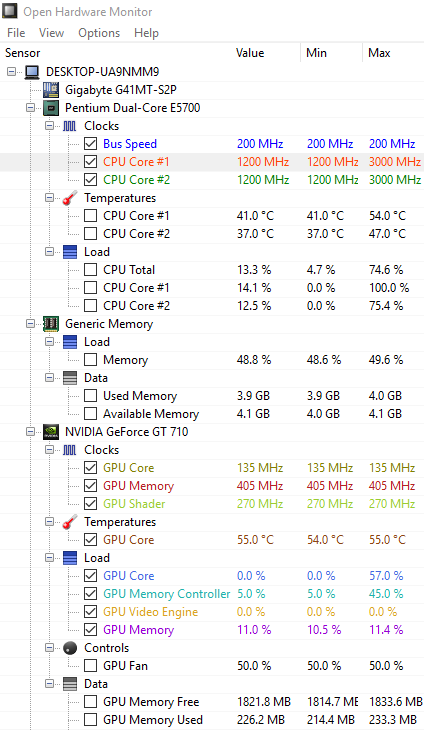Collapse the GPU Temperatures section
This screenshot has width=424, height=731.
click(x=49, y=522)
